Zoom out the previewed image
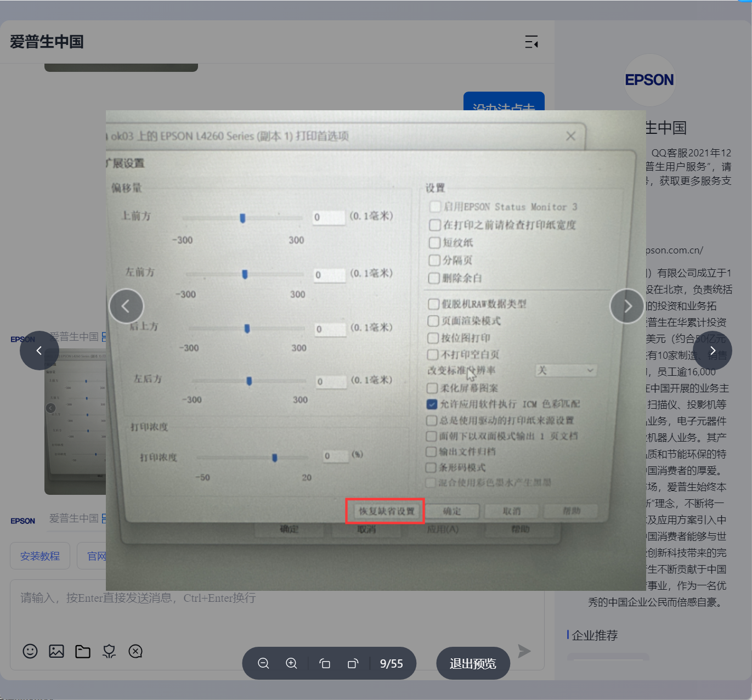Image resolution: width=752 pixels, height=700 pixels. [263, 663]
